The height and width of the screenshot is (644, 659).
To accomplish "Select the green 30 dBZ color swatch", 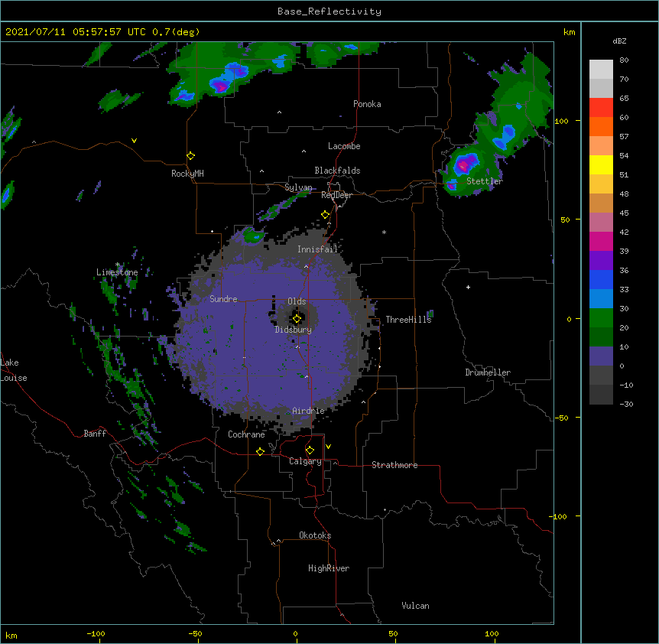I will [x=601, y=318].
